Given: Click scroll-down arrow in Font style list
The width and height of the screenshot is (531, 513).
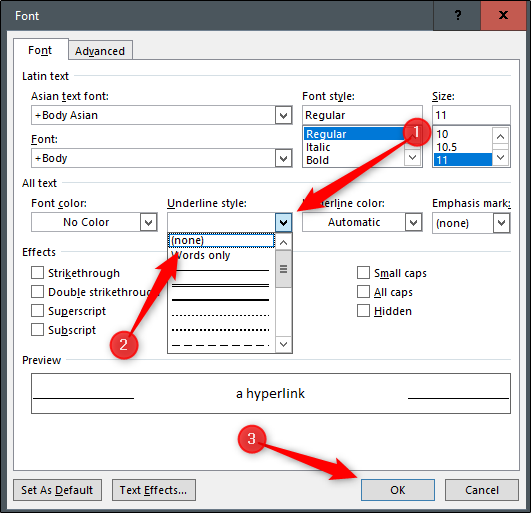Looking at the screenshot, I should pyautogui.click(x=412, y=157).
